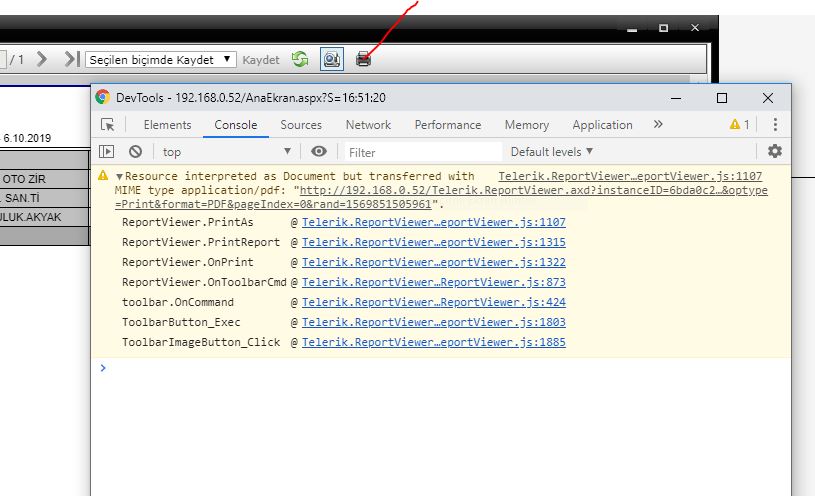The width and height of the screenshot is (815, 496).
Task: Switch to the Application tab
Action: (602, 125)
